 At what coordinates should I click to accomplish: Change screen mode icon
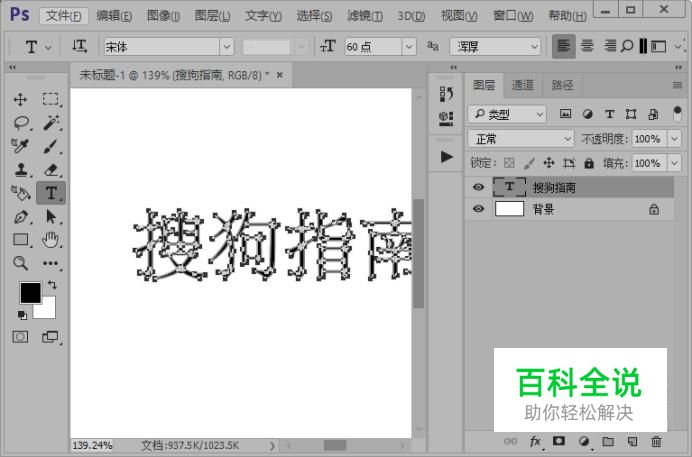coord(50,337)
